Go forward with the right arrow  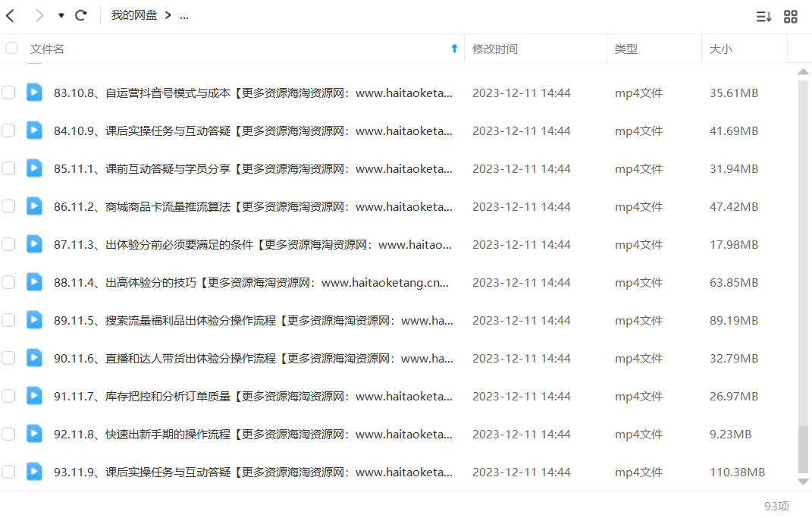[39, 15]
